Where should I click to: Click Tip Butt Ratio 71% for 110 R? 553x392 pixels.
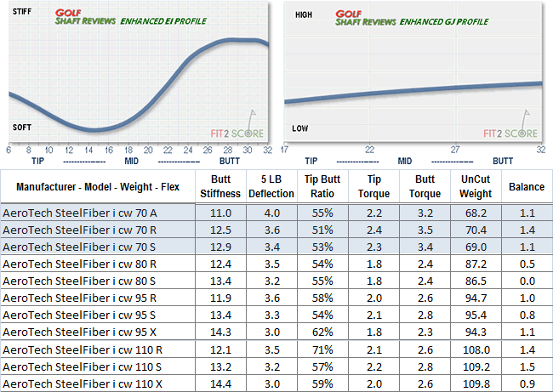click(x=322, y=349)
